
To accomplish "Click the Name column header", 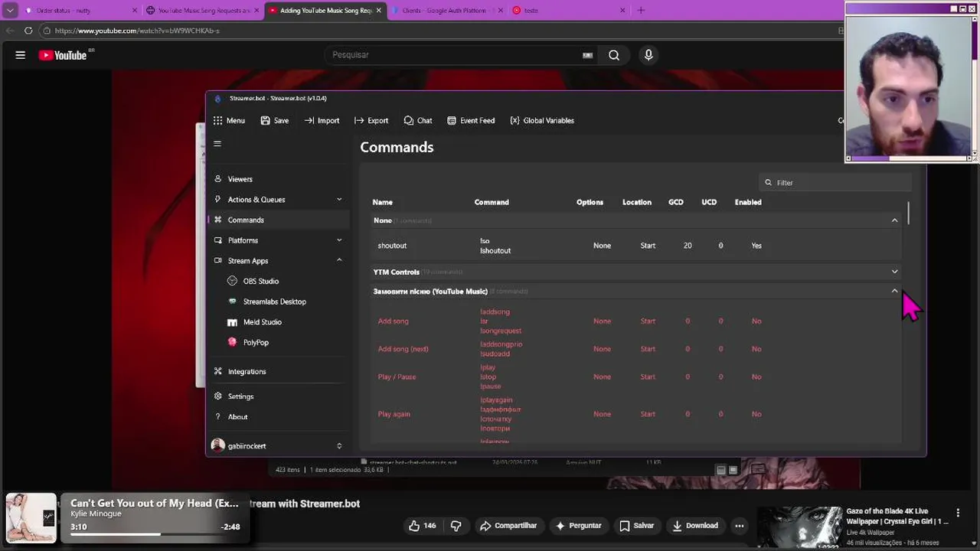I will (383, 202).
